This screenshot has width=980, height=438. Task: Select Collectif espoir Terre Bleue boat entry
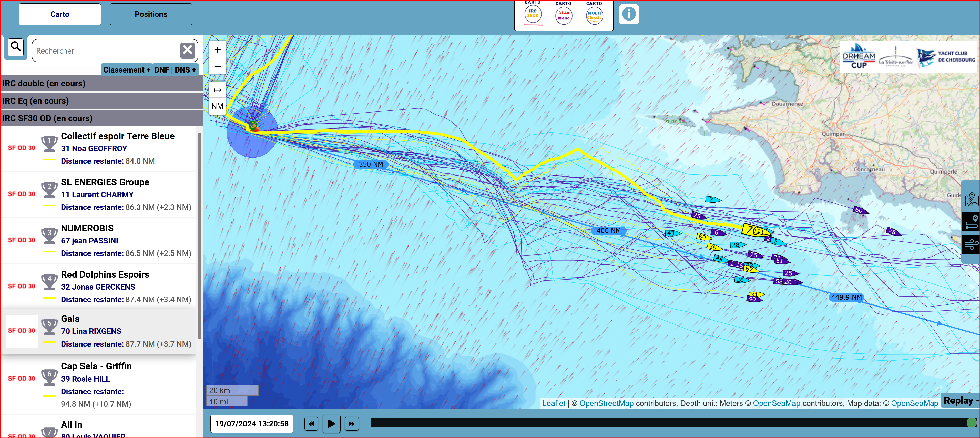[x=98, y=149]
